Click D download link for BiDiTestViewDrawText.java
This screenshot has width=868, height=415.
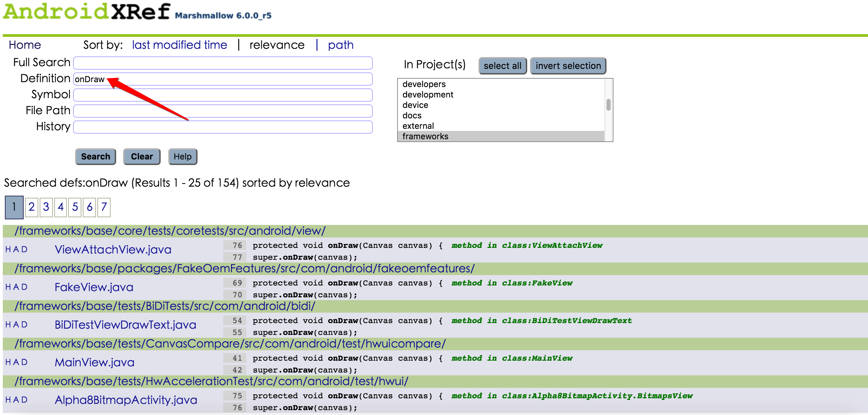(x=24, y=325)
